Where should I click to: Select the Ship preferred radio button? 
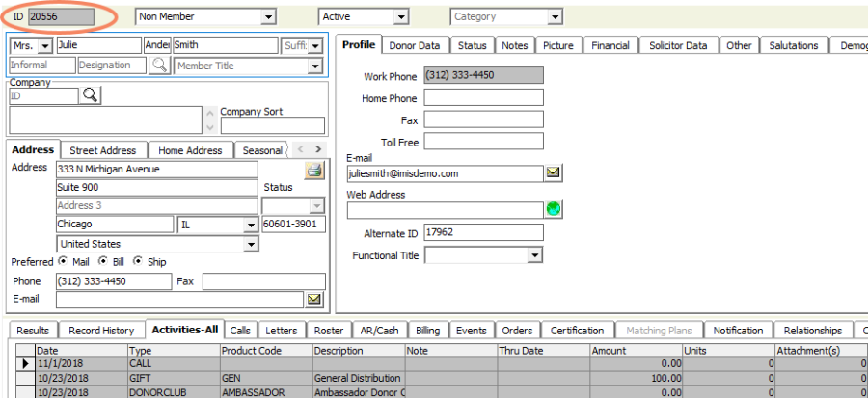[x=139, y=261]
